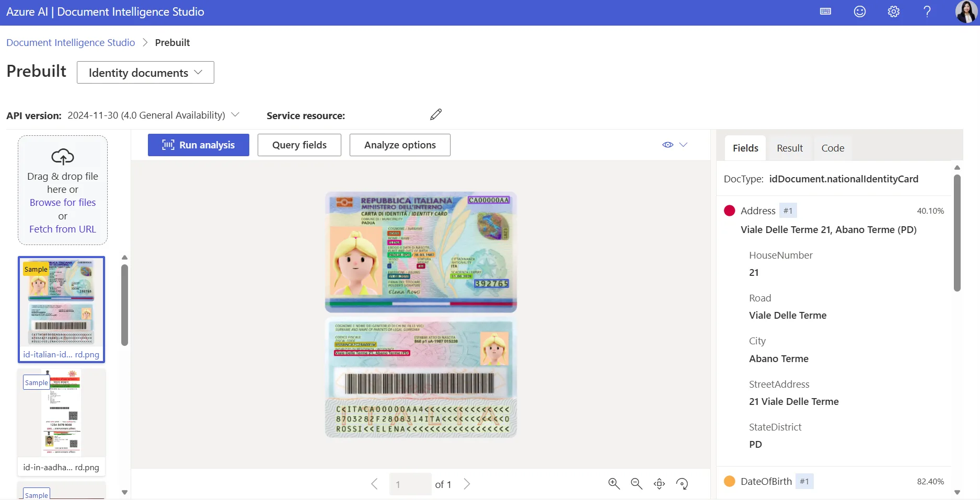Go to previous page arrow
This screenshot has height=500, width=980.
coord(374,484)
